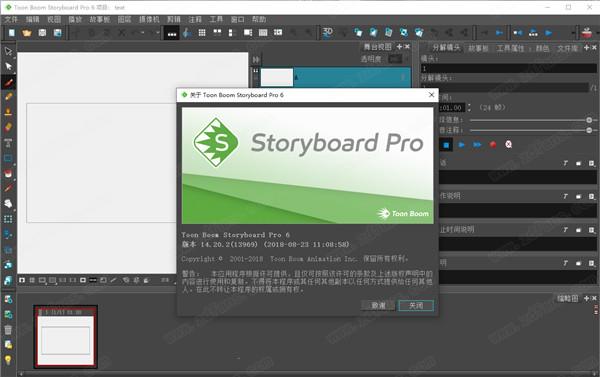The height and width of the screenshot is (377, 600).
Task: Click the 3D toolbar icon
Action: point(328,33)
